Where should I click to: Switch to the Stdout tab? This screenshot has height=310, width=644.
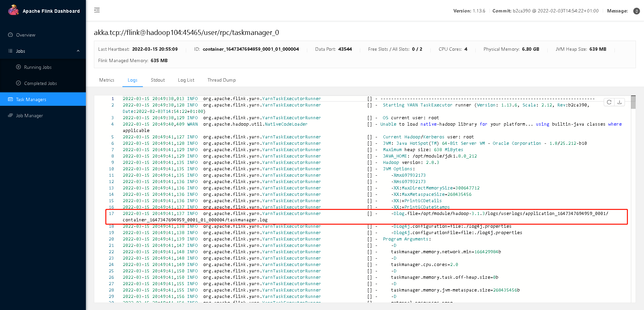click(158, 80)
